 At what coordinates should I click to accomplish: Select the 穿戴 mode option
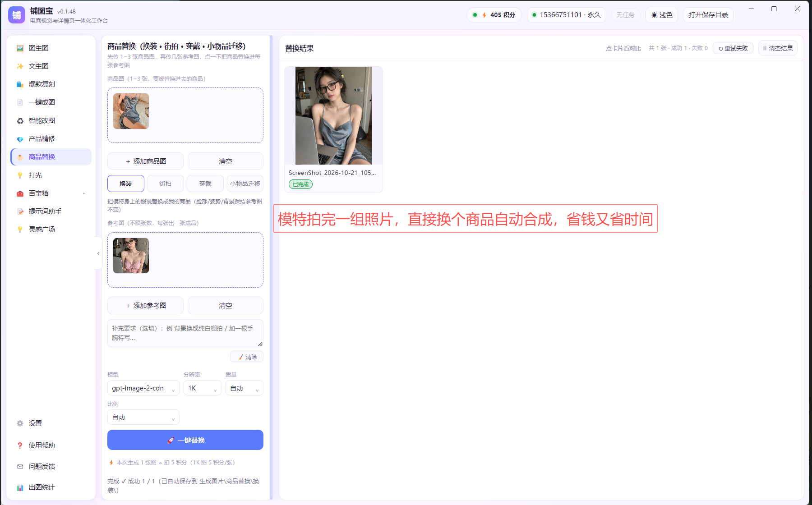pos(205,184)
